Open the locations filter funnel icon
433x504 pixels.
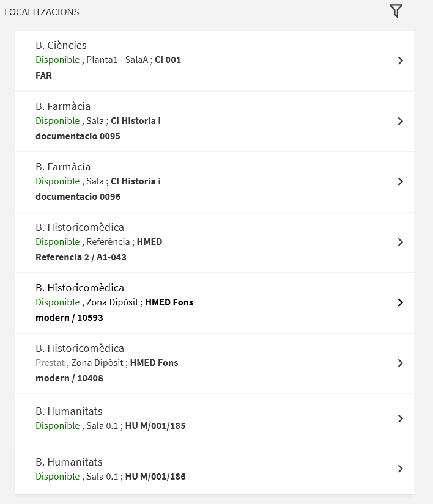396,12
